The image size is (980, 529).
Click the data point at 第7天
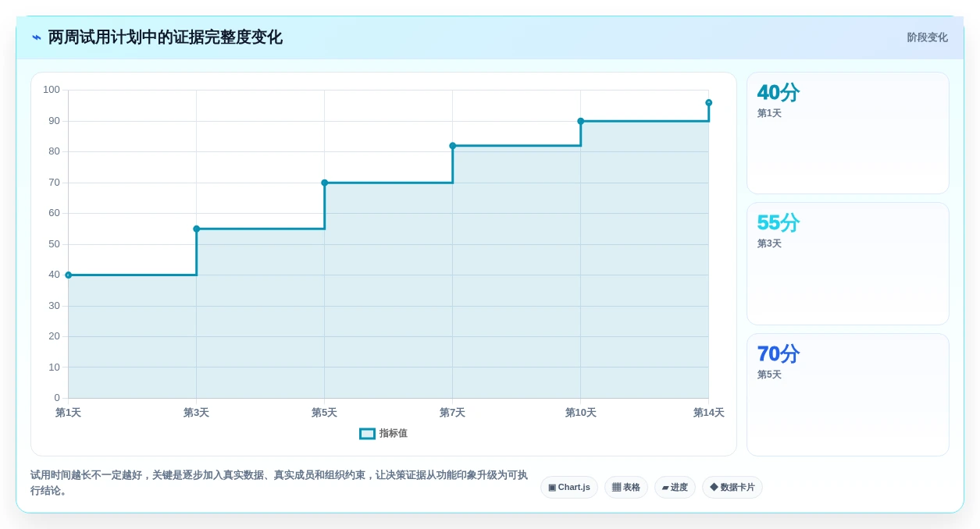coord(453,146)
